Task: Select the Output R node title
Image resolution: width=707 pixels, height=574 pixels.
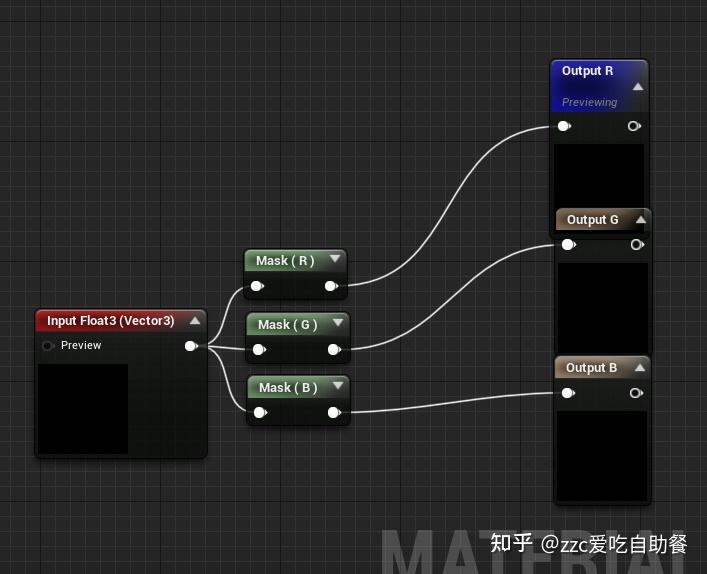Action: coord(588,71)
